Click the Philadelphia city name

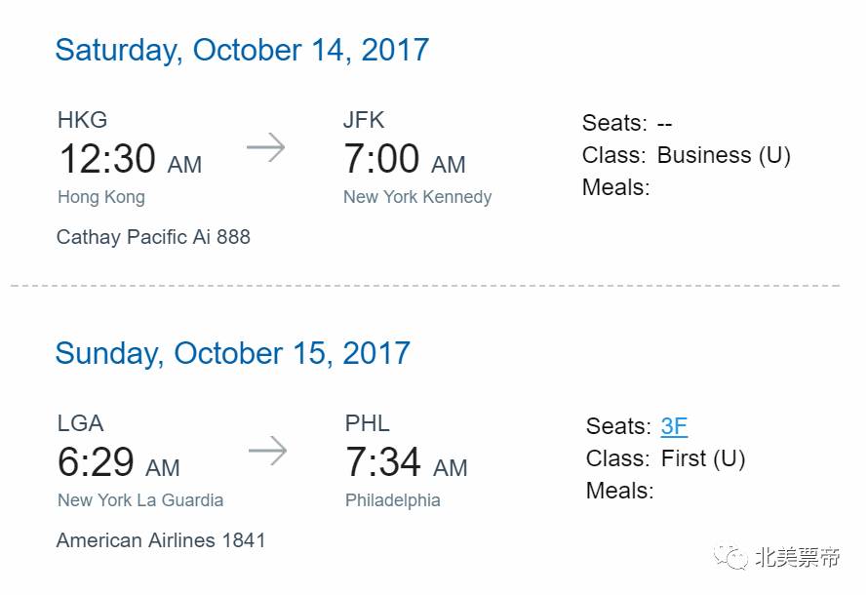(x=392, y=500)
